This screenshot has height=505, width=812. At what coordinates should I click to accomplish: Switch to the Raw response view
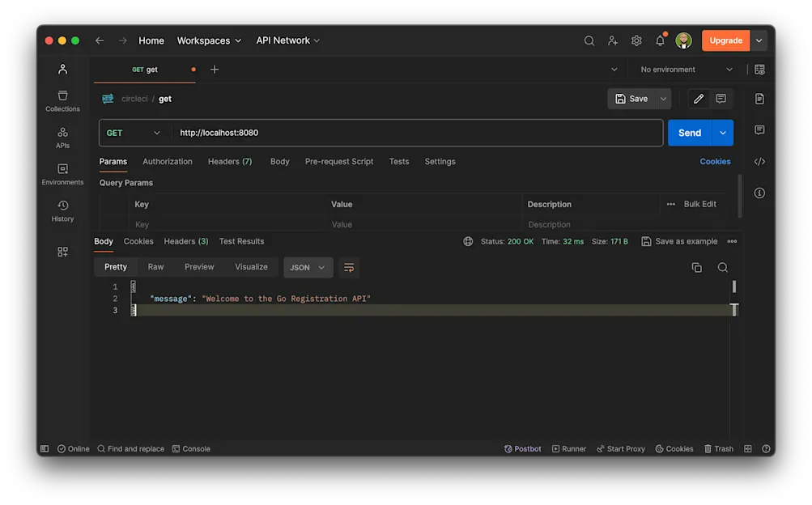click(x=155, y=266)
